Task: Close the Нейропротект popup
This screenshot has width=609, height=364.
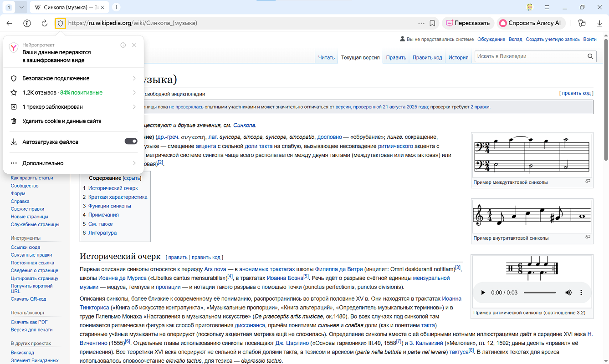Action: click(x=134, y=45)
